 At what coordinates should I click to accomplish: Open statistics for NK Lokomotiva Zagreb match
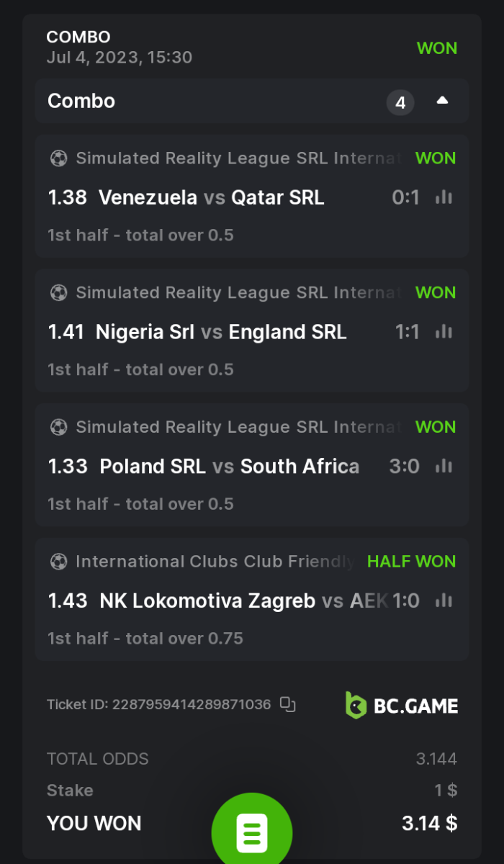[x=444, y=600]
